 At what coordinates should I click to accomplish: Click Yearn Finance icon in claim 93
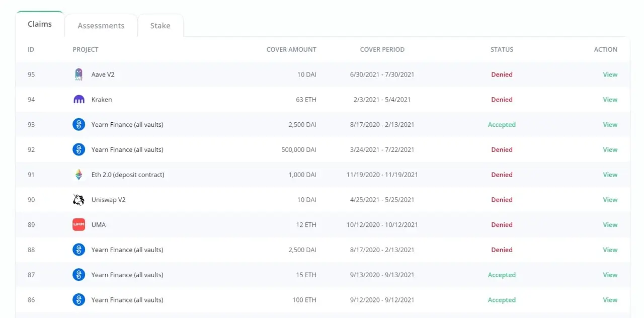pyautogui.click(x=78, y=124)
